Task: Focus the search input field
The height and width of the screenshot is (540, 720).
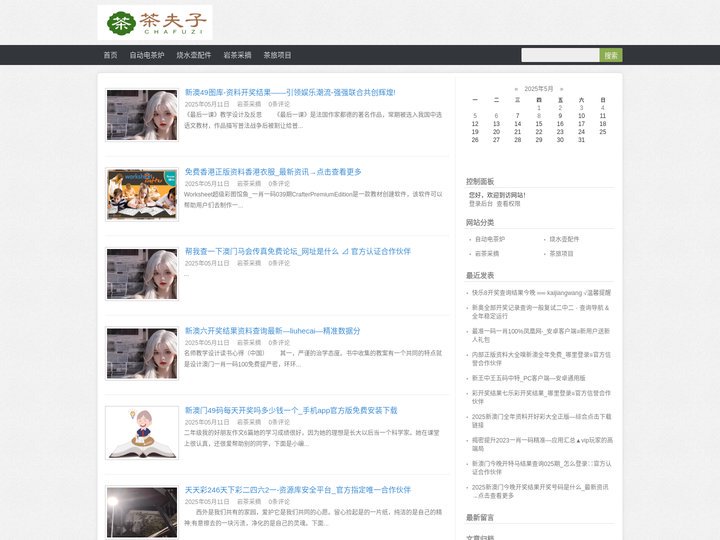Action: click(560, 55)
